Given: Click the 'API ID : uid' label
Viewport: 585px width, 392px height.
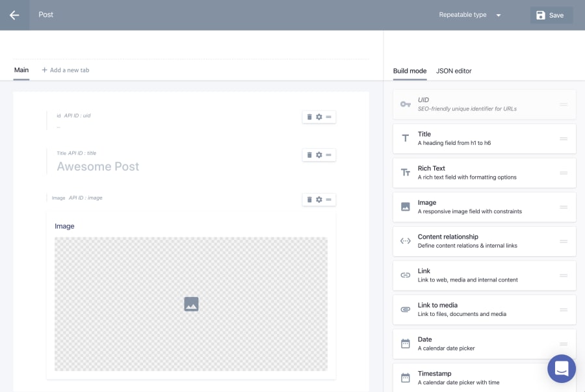Looking at the screenshot, I should tap(77, 116).
